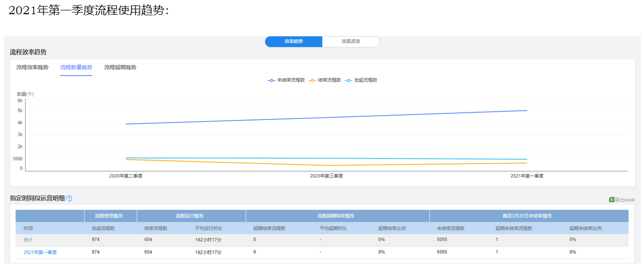This screenshot has height=270, width=644.
Task: Click the 2020年第二季度 axis label
Action: [126, 176]
